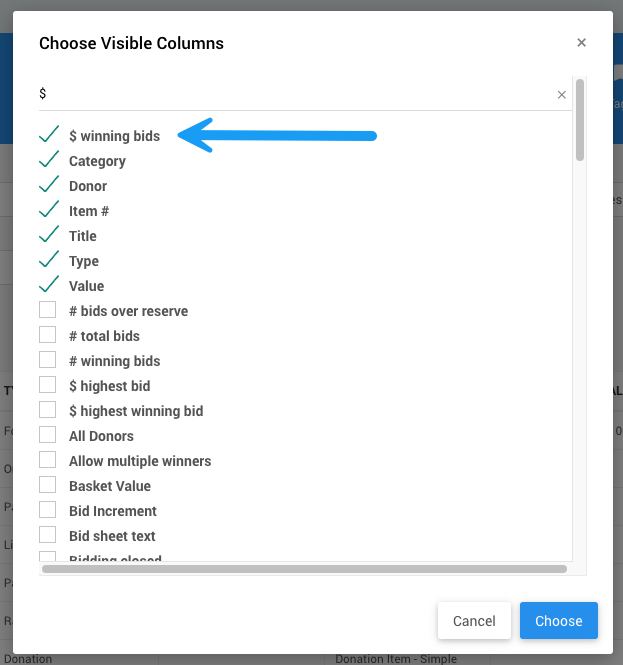
Task: Confirm with the Choose button
Action: click(x=558, y=621)
